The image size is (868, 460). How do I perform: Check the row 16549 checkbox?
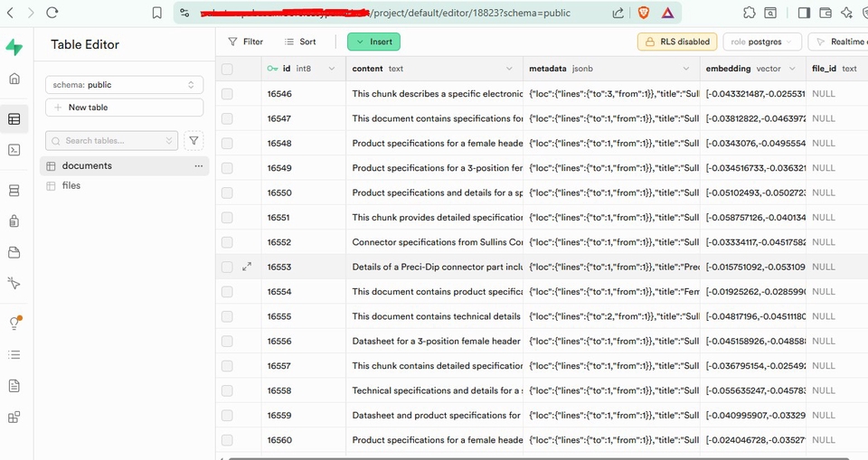(227, 168)
